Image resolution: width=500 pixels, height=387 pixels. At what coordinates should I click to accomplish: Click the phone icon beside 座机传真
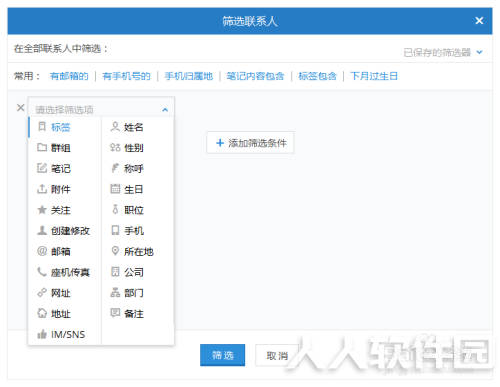click(x=42, y=272)
